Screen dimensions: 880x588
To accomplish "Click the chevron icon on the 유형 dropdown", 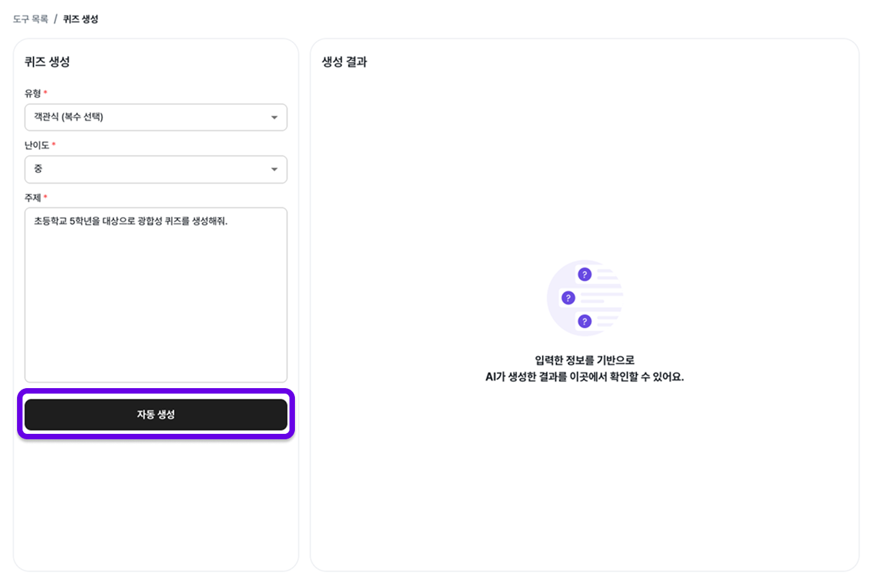I will click(275, 117).
